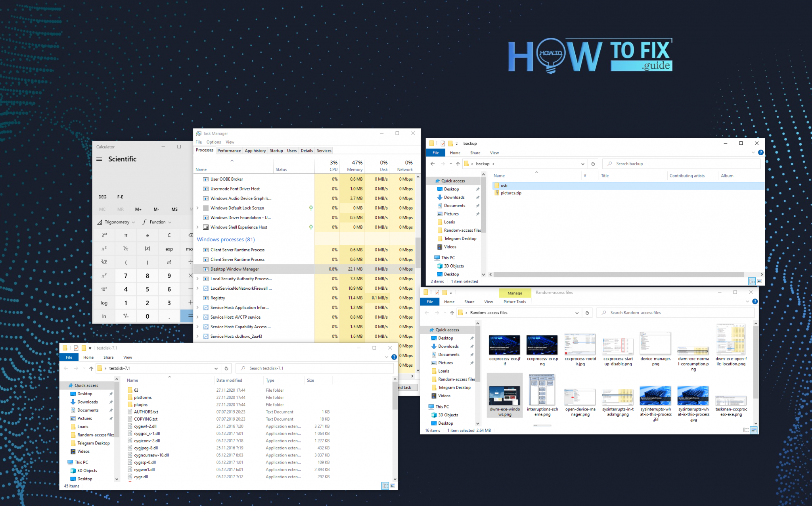
Task: Switch angle units by clicking DEG
Action: click(x=102, y=196)
